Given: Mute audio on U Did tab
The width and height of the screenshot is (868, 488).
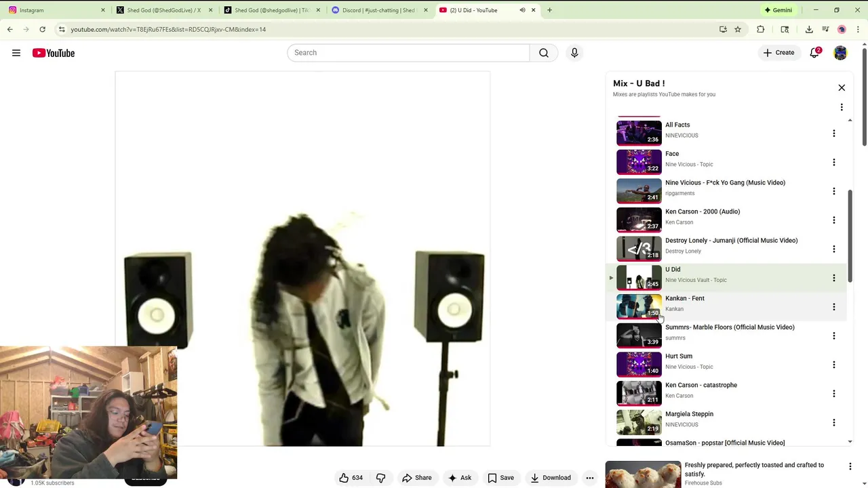Looking at the screenshot, I should (x=522, y=10).
